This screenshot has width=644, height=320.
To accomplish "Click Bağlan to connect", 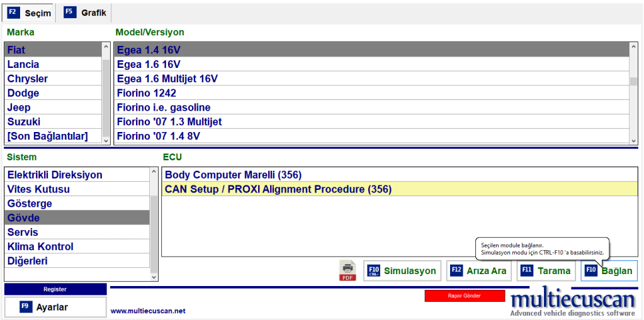I will click(609, 271).
